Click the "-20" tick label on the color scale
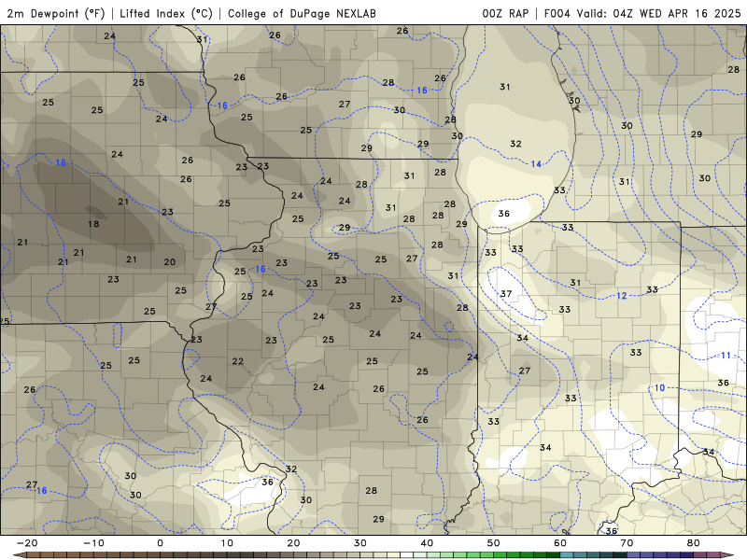This screenshot has height=560, width=747. 27,543
